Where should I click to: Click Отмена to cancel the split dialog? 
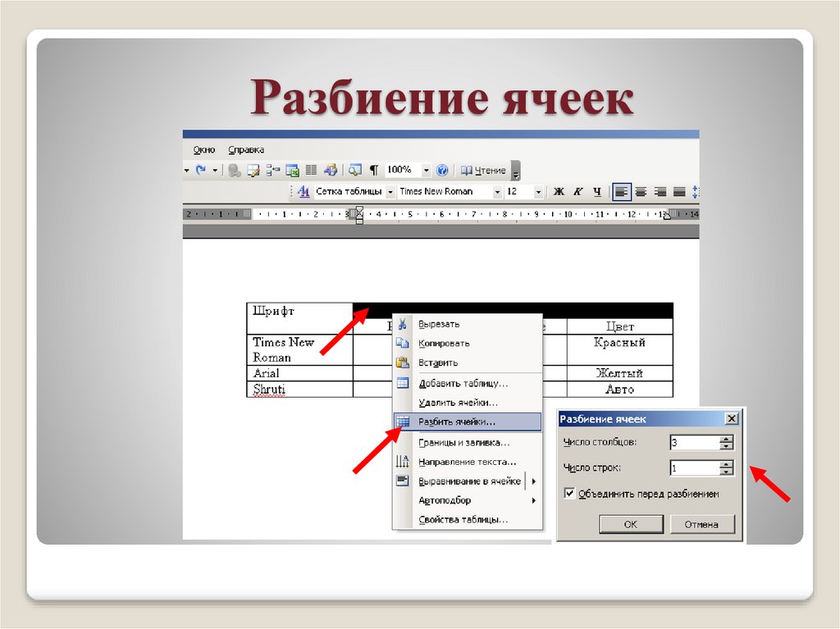click(702, 524)
